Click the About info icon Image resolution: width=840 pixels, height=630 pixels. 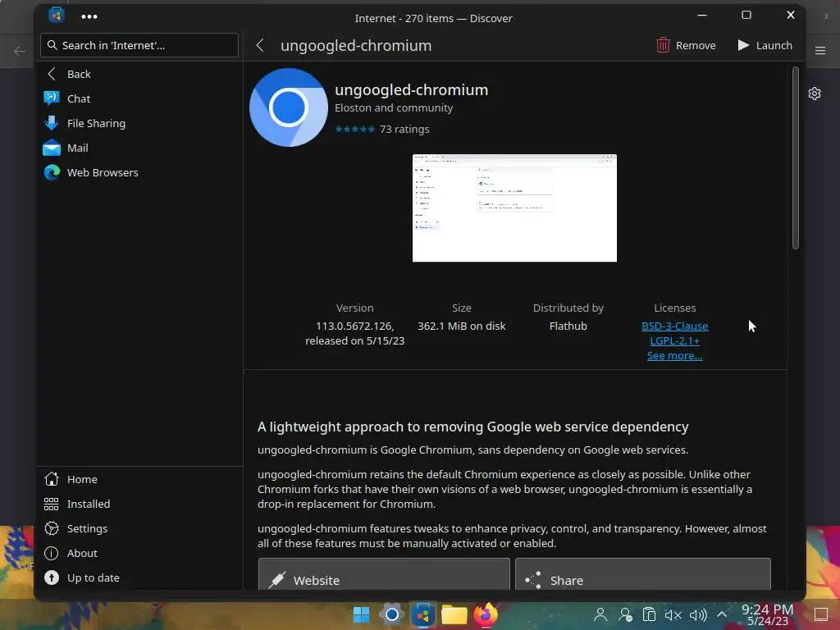click(52, 553)
